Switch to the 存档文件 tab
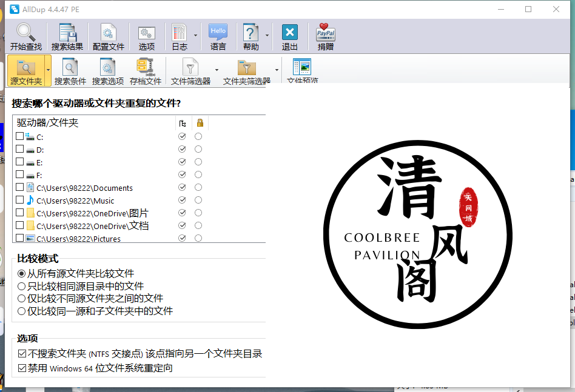Viewport: 575px width, 392px height. [145, 71]
